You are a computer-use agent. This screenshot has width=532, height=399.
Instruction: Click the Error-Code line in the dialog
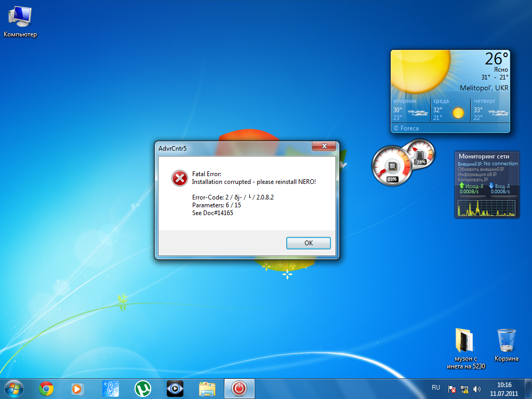pos(233,197)
